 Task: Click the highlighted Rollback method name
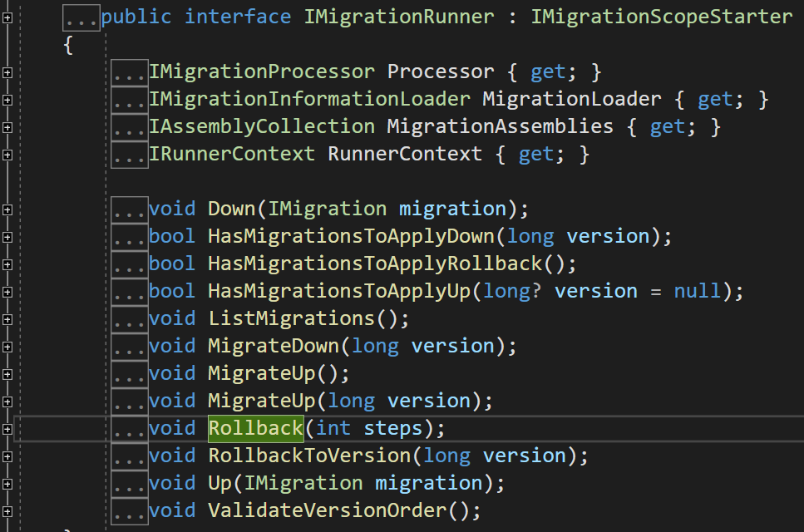[255, 428]
